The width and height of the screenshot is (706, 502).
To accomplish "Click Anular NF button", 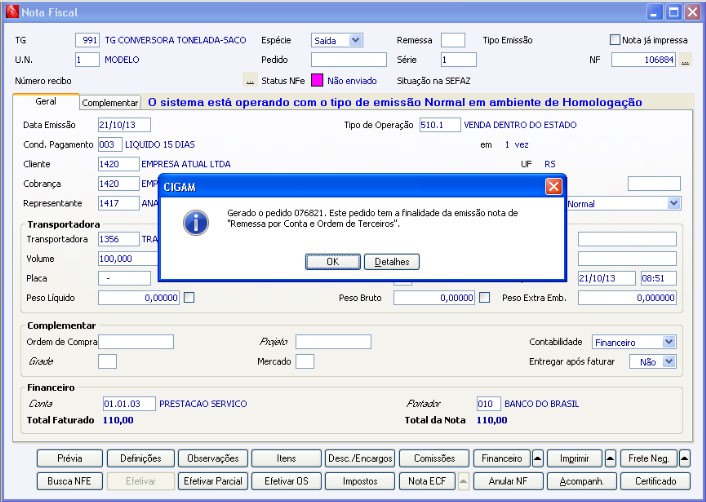I will pos(508,481).
